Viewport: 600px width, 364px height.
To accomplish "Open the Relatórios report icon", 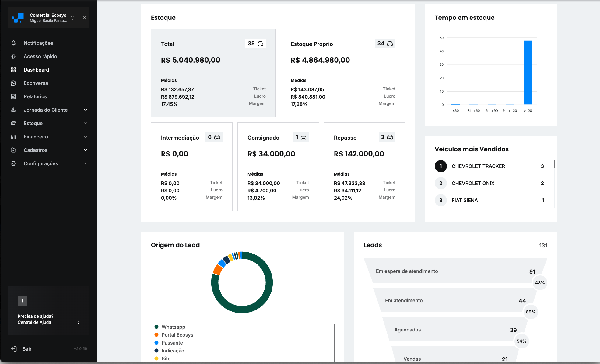I will (13, 96).
